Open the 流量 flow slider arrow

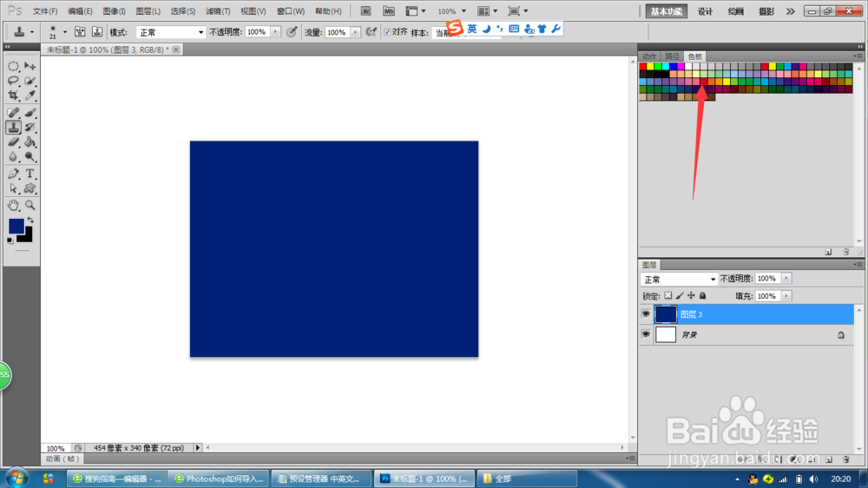coord(355,32)
